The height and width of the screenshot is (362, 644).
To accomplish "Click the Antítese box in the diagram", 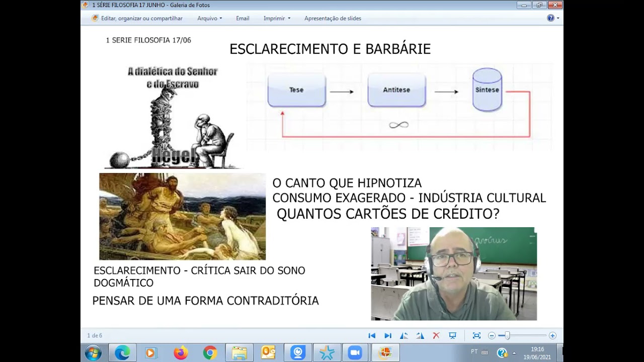I will click(x=396, y=90).
